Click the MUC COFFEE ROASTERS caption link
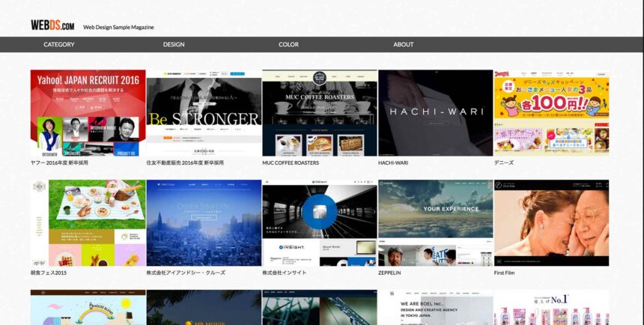 [x=291, y=162]
